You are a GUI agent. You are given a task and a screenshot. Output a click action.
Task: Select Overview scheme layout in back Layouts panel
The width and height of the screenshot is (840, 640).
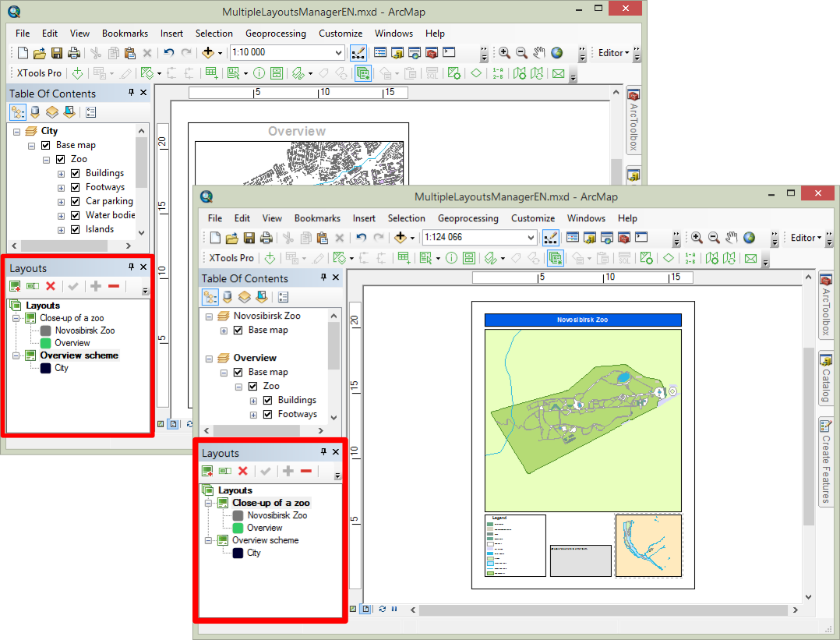(x=79, y=355)
